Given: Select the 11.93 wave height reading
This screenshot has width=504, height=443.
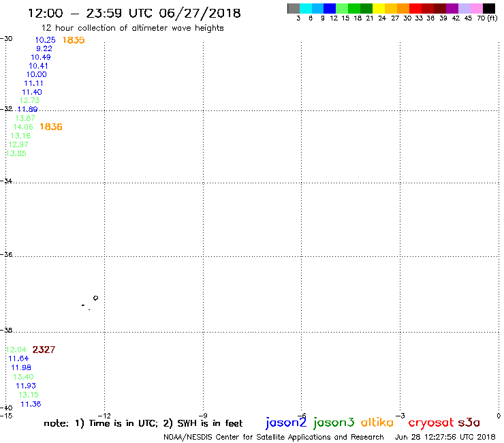Looking at the screenshot, I should point(26,386).
